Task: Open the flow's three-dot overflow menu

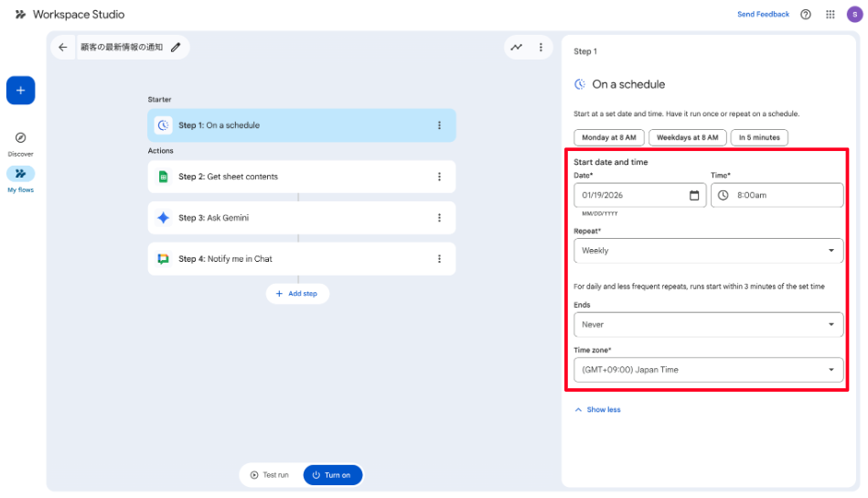Action: point(541,48)
